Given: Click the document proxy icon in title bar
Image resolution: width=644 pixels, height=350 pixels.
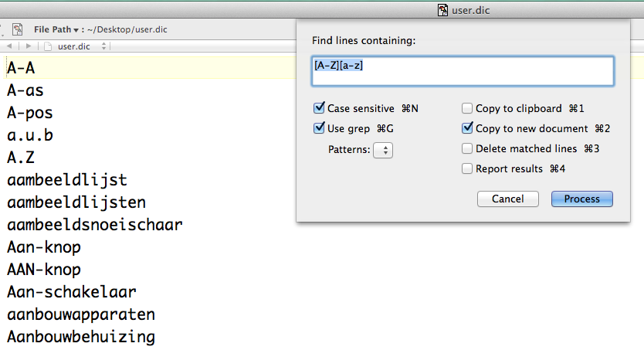Looking at the screenshot, I should (x=443, y=11).
